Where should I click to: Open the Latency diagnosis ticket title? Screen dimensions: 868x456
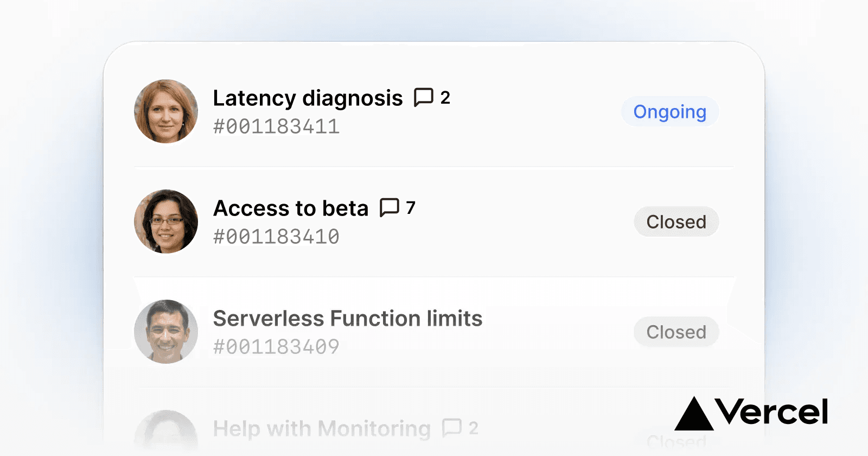(308, 98)
